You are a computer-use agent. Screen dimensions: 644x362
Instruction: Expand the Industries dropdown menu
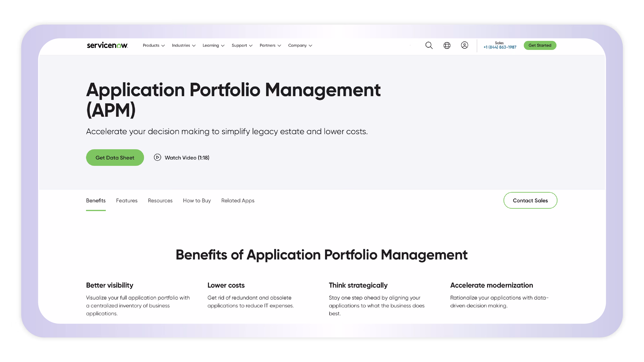click(x=183, y=45)
